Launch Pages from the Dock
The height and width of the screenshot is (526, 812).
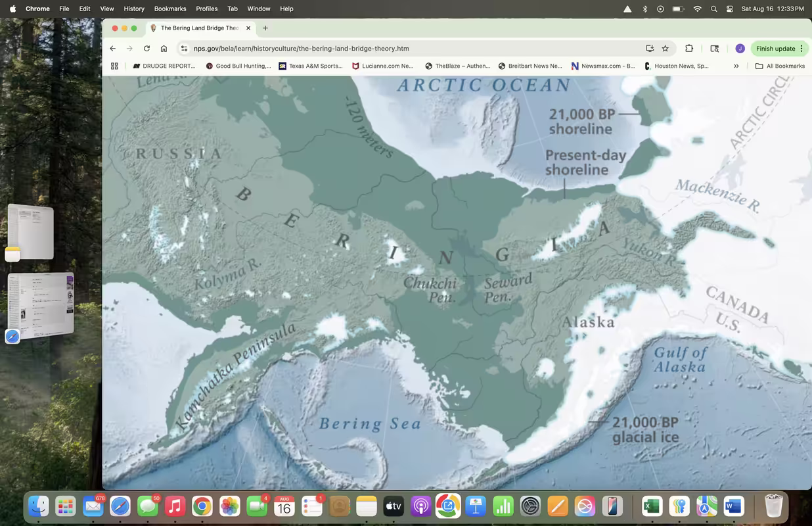[557, 506]
